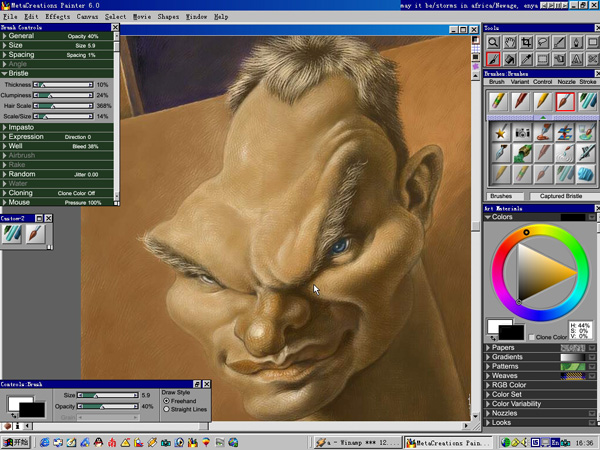Select the Rectangular Selection tool
The width and height of the screenshot is (600, 450).
[x=543, y=59]
